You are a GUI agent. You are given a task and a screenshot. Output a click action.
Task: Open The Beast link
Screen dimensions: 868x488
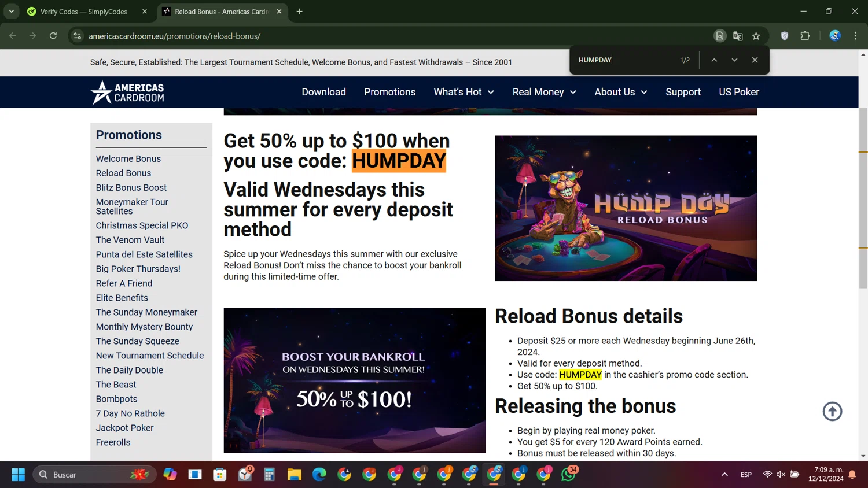coord(116,385)
